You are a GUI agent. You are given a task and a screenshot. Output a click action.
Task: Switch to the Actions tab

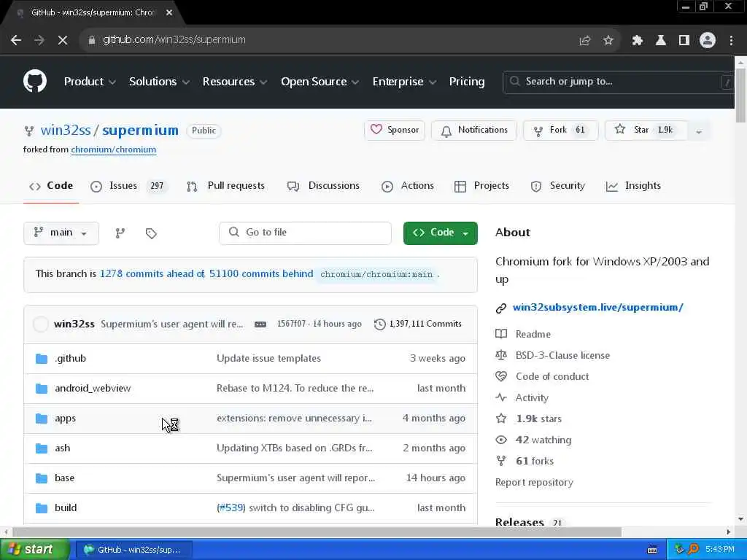pos(407,186)
